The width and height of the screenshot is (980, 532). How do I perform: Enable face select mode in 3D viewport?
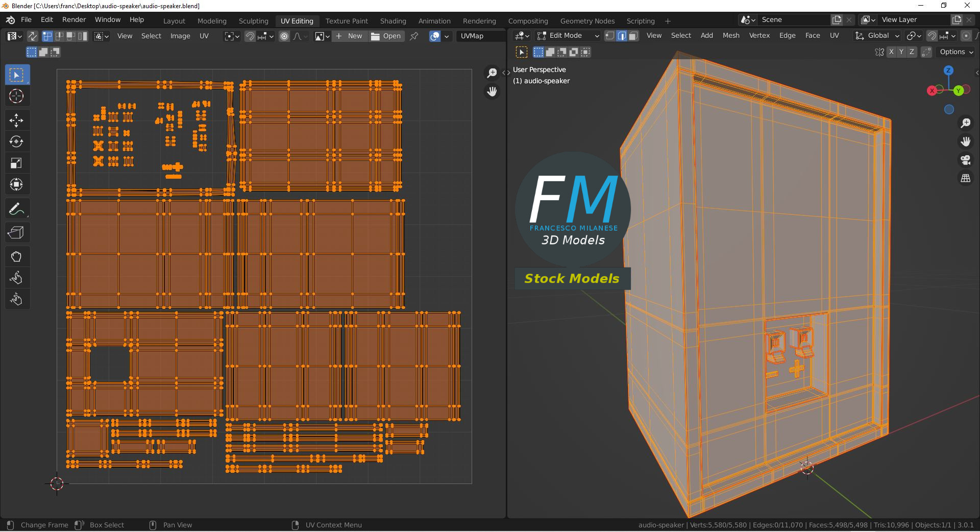tap(633, 36)
